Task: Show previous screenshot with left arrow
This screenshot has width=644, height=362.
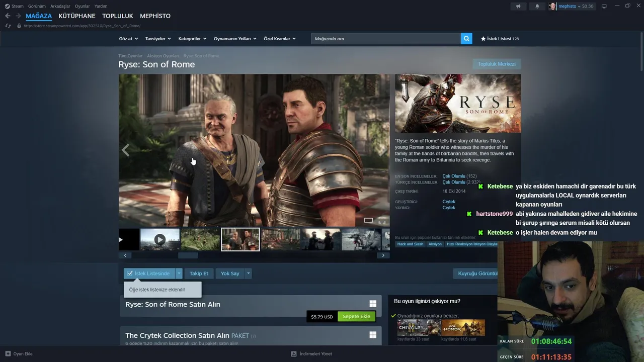Action: [x=125, y=150]
